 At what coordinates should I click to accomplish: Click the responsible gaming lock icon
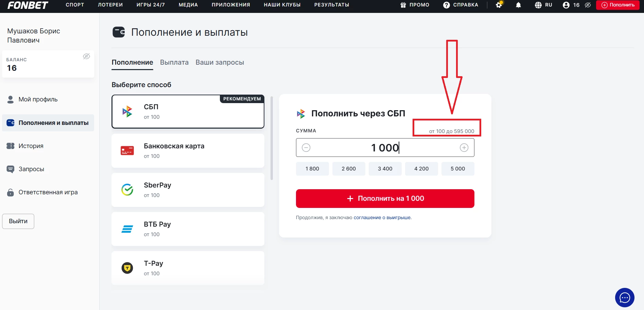[11, 192]
